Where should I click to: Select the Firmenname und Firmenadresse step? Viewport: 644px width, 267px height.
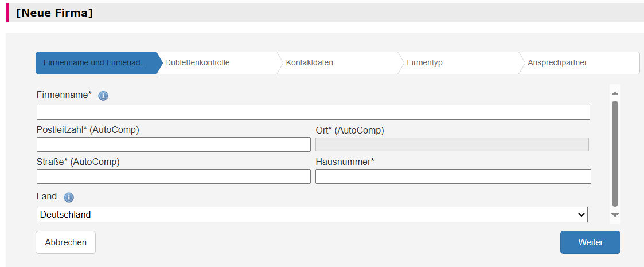coord(96,63)
